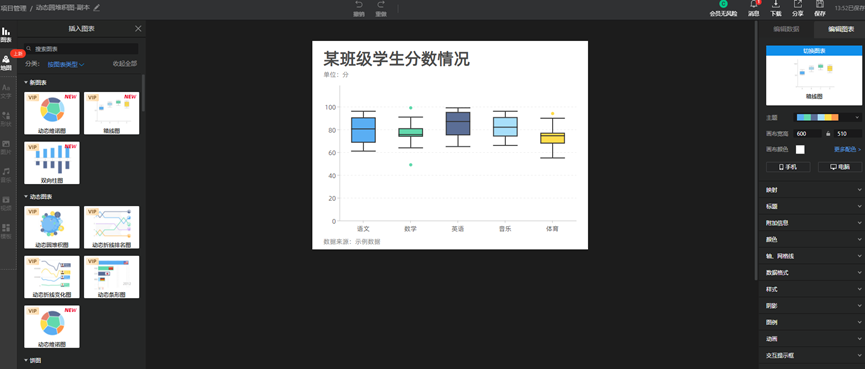Click the search chart input field
Screen dimensions: 865x369
click(x=82, y=49)
